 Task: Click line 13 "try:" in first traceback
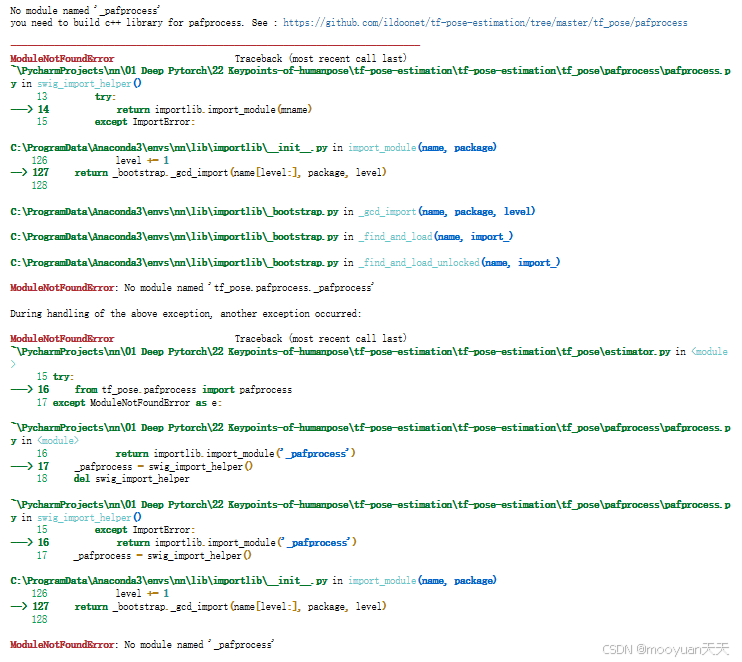point(105,97)
